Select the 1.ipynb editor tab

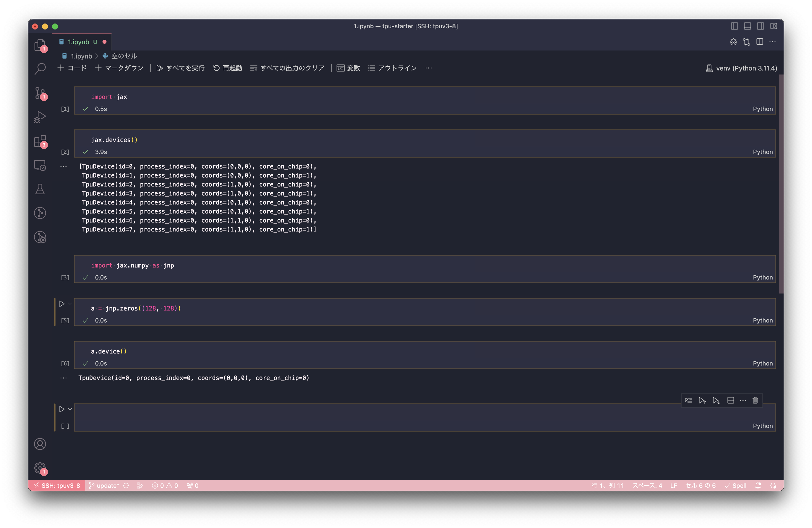[78, 42]
